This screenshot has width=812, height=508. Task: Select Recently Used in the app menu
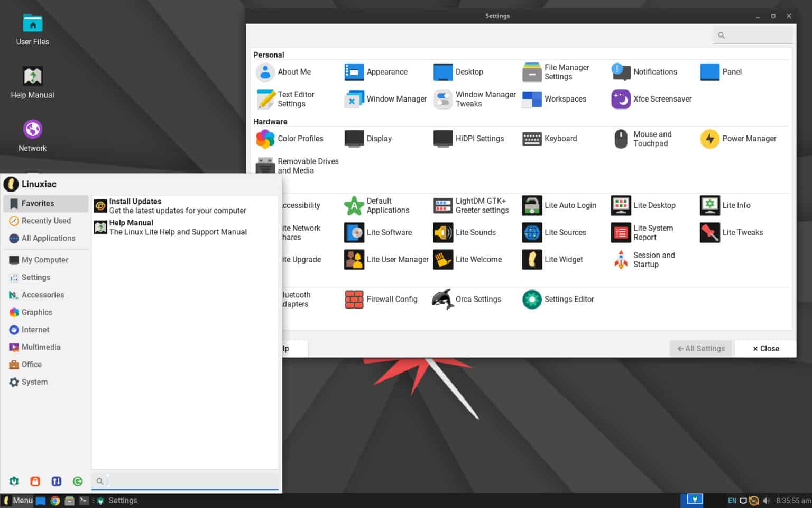[x=47, y=221]
